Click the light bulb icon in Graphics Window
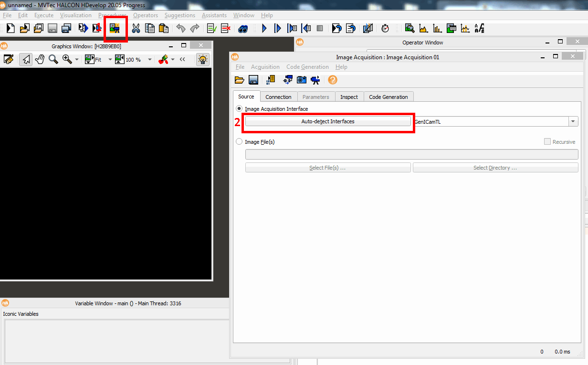 click(203, 60)
